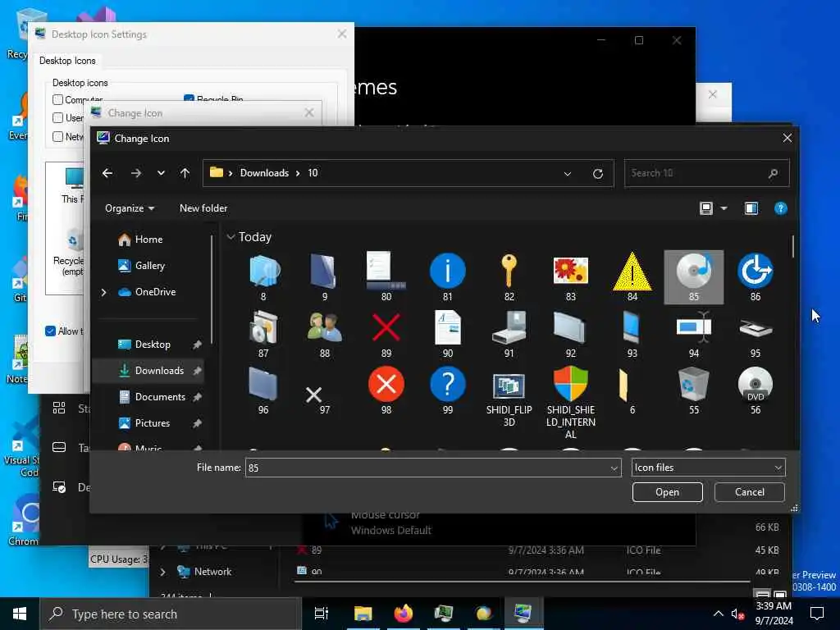
Task: Click the search magnifier in Search 10
Action: click(773, 174)
